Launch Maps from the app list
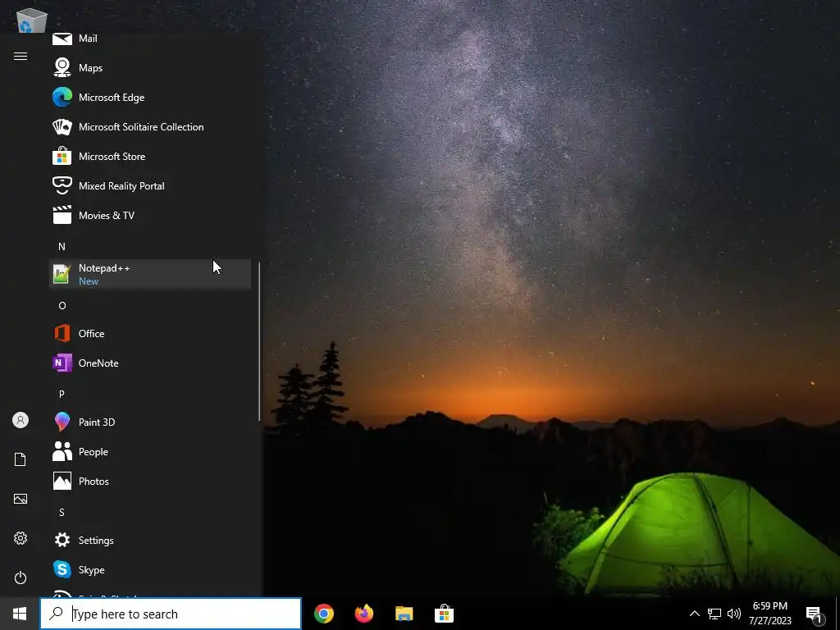 tap(150, 68)
